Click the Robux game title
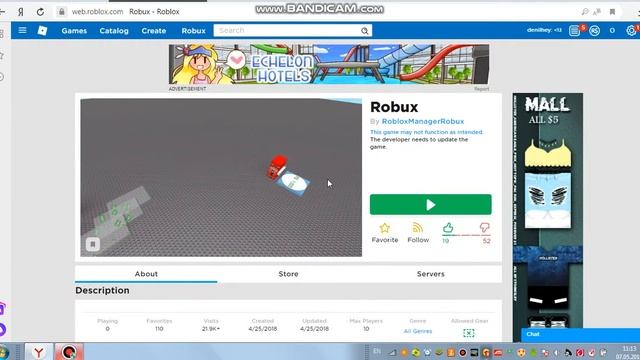Screen dimensions: 640x360 394,107
